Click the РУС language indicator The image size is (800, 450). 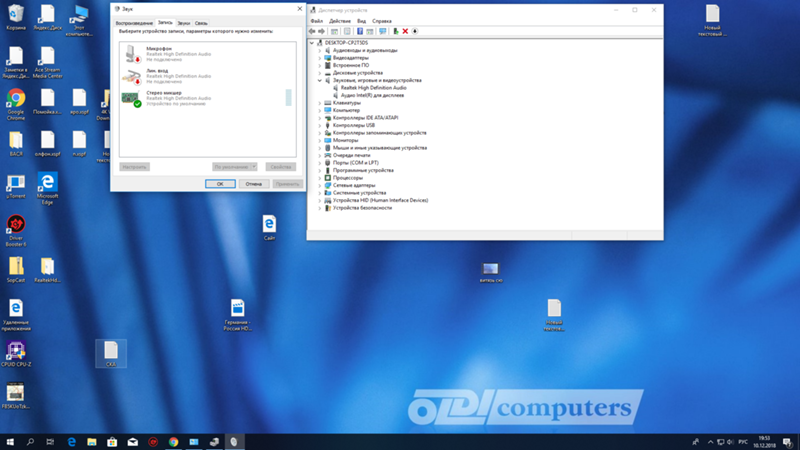point(743,442)
